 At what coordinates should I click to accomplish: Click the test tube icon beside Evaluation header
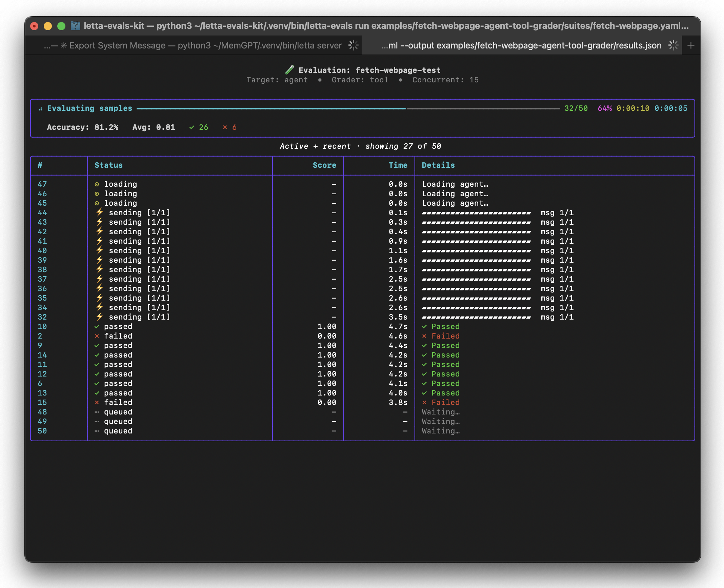tap(290, 70)
